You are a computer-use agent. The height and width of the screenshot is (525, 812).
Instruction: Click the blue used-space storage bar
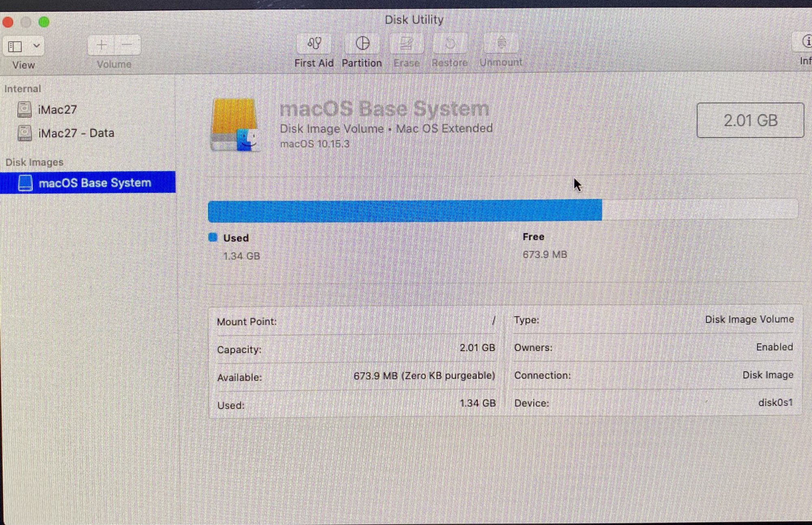404,211
